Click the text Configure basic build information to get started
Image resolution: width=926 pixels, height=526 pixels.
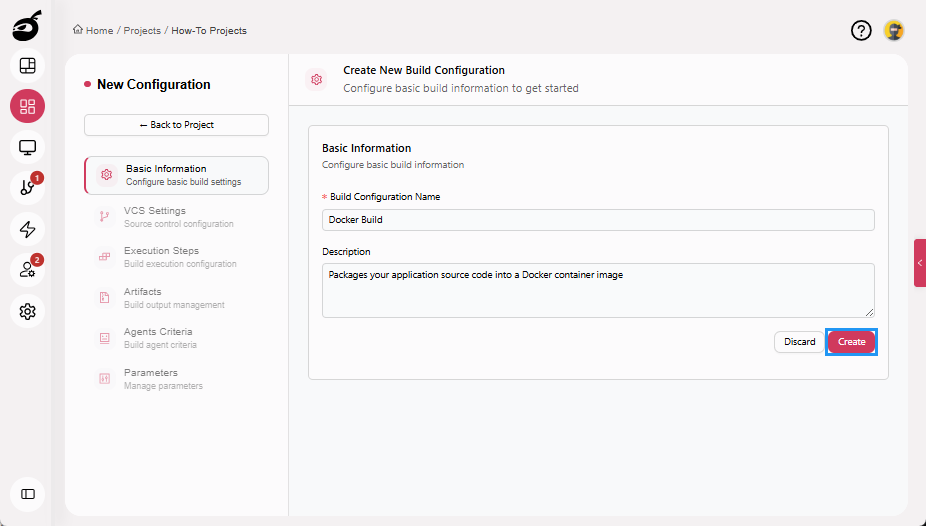pos(461,88)
